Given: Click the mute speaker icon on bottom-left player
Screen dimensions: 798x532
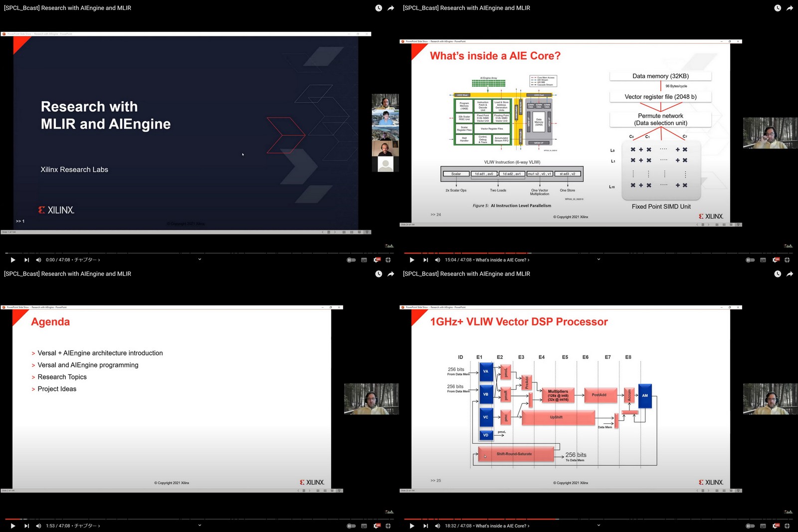Looking at the screenshot, I should tap(38, 526).
